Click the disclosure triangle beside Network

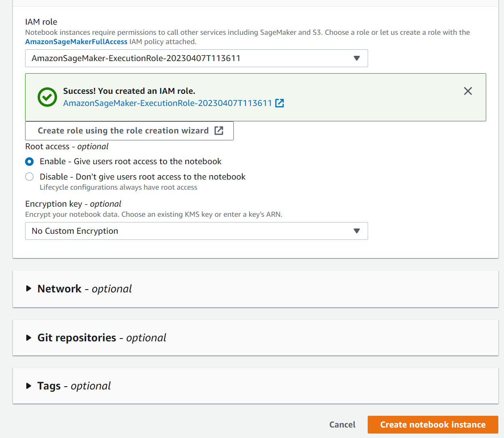coord(28,288)
